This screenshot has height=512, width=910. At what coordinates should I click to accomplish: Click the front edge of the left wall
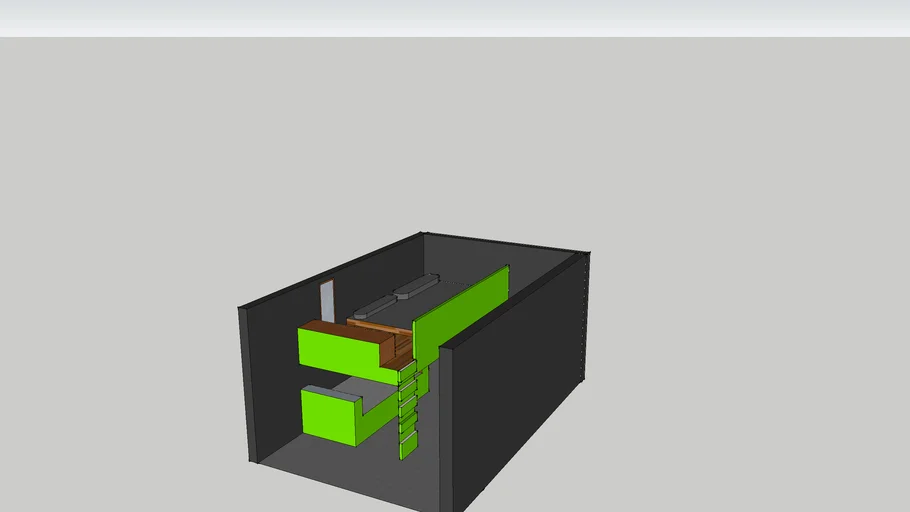(x=248, y=385)
